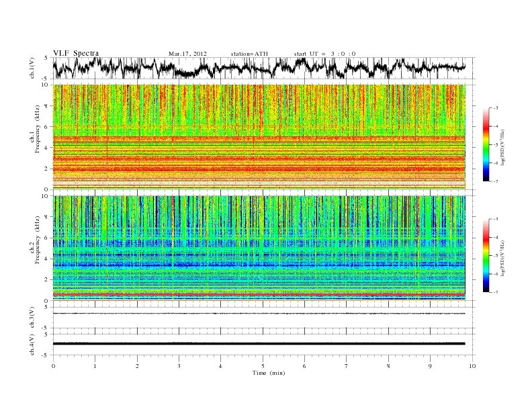The height and width of the screenshot is (411, 532).
Task: Click the "6" tick on ch.2 frequency axis
Action: point(47,238)
